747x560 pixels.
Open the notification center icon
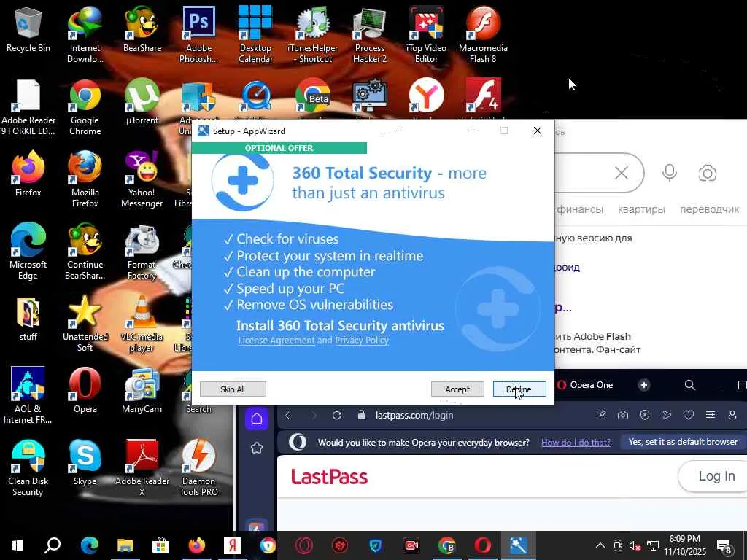(724, 546)
